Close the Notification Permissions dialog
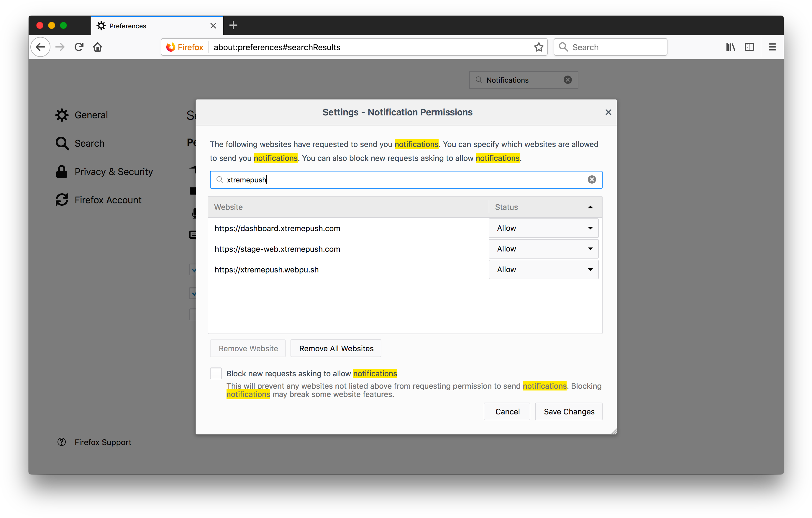The width and height of the screenshot is (812, 518). pos(608,112)
